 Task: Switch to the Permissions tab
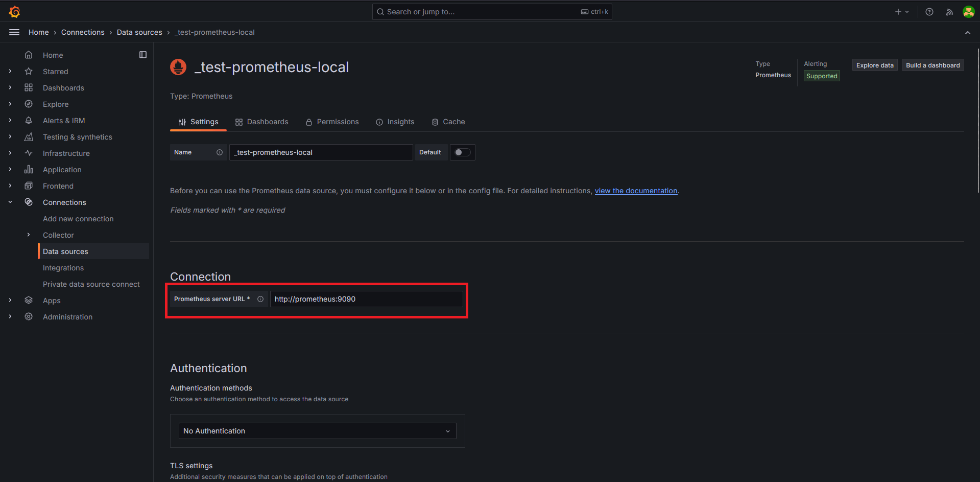coord(332,122)
